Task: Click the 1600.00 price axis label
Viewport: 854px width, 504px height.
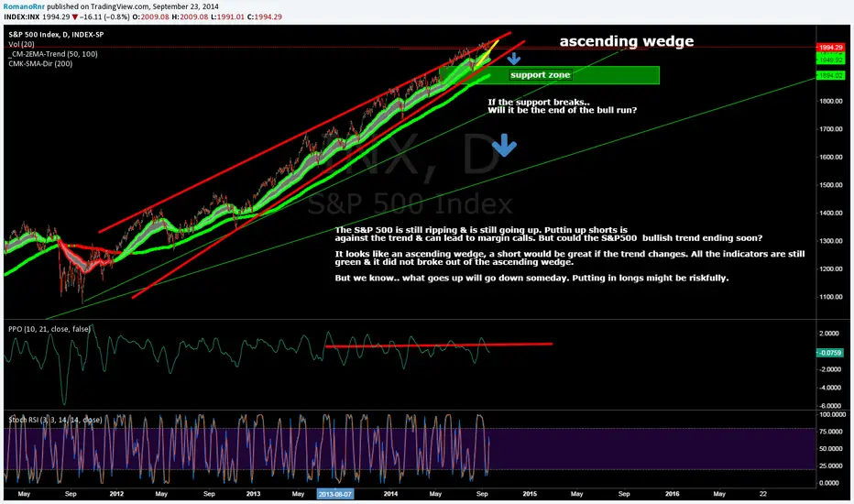Action: pyautogui.click(x=831, y=157)
